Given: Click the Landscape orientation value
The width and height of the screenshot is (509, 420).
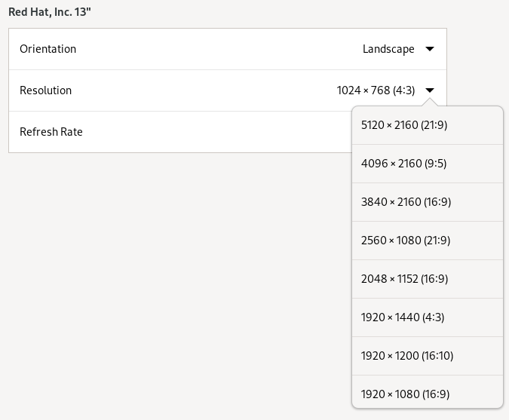Looking at the screenshot, I should pos(388,49).
